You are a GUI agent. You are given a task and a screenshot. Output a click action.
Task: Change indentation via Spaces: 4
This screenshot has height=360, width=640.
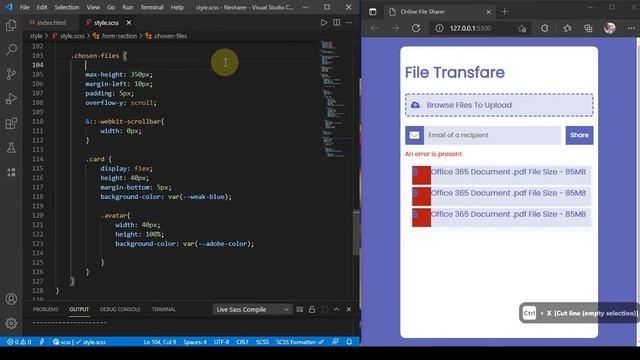[x=195, y=342]
